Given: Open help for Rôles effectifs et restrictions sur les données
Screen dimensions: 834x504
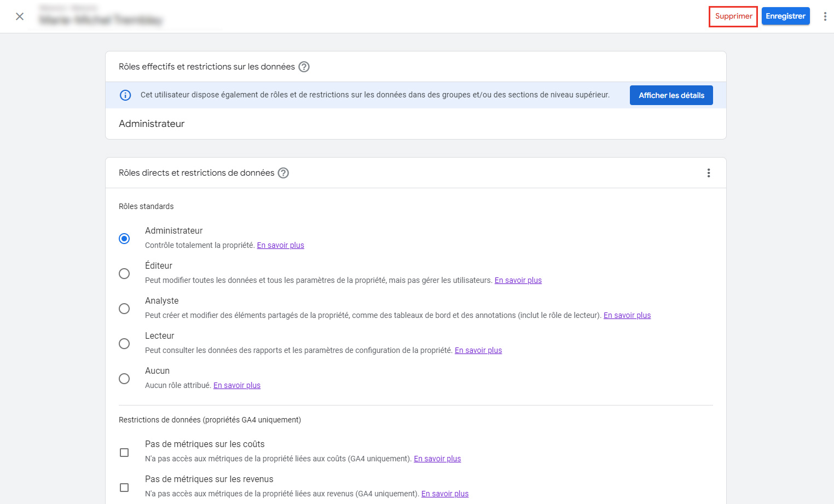Looking at the screenshot, I should click(x=304, y=67).
